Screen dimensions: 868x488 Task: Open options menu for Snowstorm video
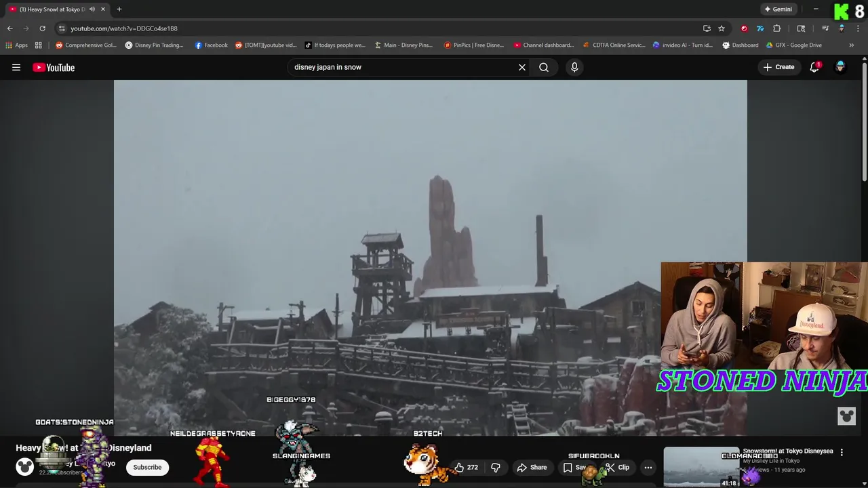(842, 452)
